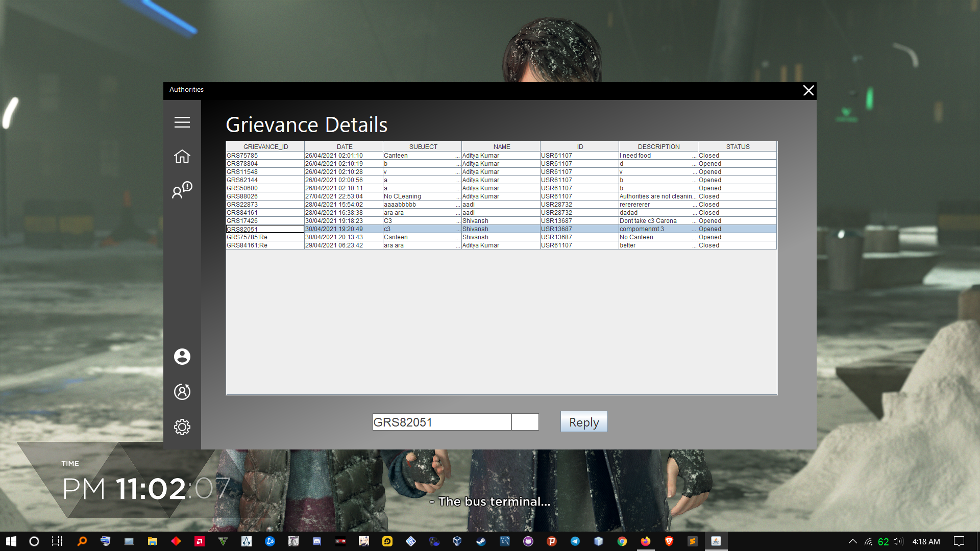Open the filled profile account icon
980x551 pixels.
coord(182,357)
